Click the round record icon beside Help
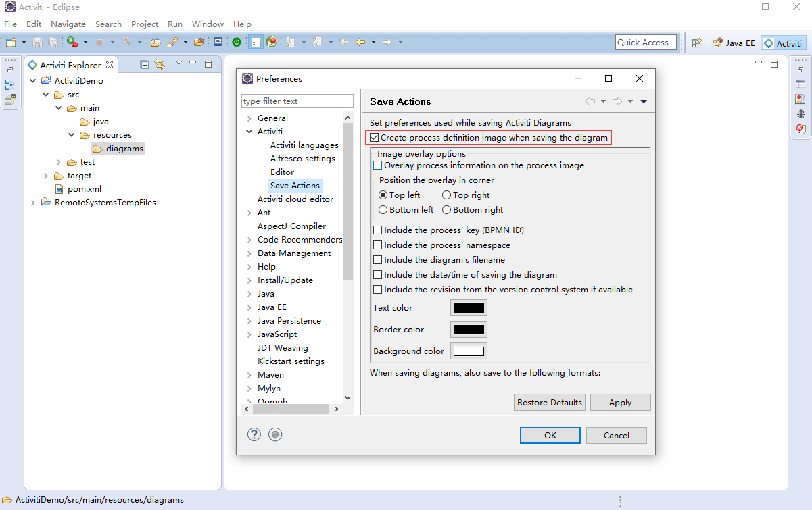 click(274, 434)
